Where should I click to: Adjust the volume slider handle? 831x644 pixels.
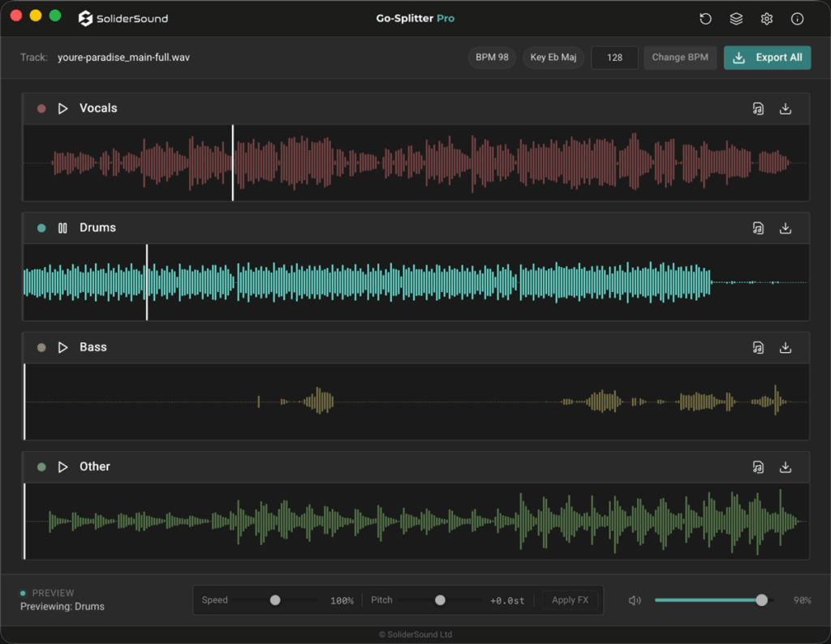(761, 600)
